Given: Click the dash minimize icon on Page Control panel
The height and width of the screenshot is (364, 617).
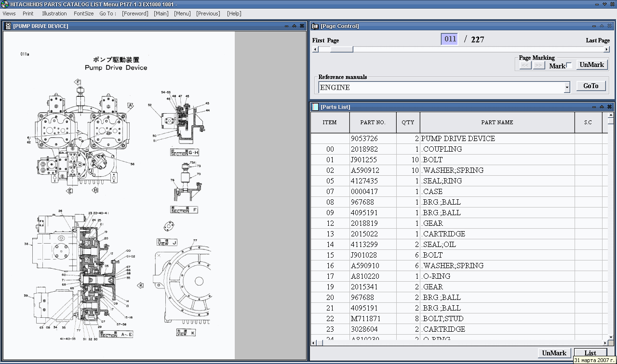Looking at the screenshot, I should tap(594, 26).
